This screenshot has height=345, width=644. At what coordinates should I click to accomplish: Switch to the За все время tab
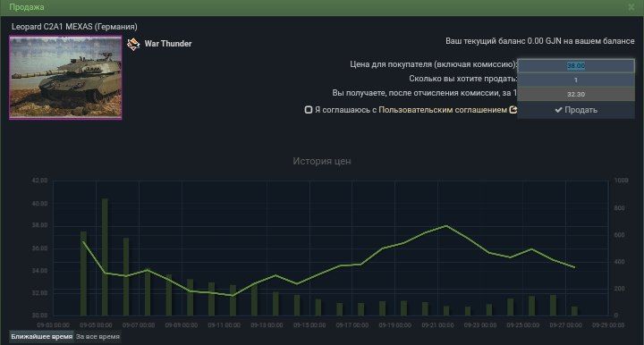97,336
